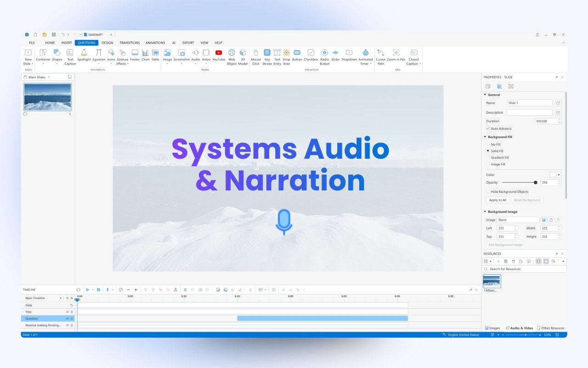588x368 pixels.
Task: Collapse the Background Fill section
Action: (x=485, y=137)
